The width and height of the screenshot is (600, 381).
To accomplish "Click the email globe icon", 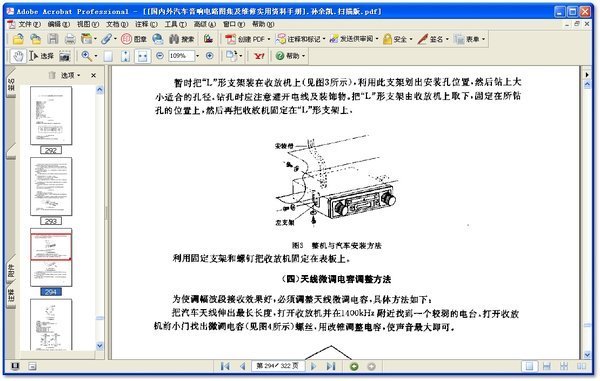I will (x=158, y=39).
